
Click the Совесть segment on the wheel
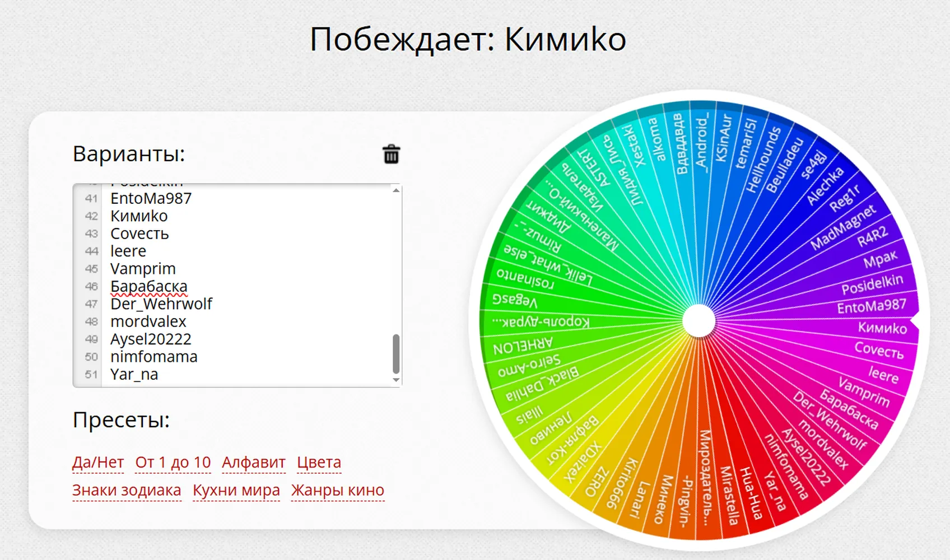[879, 349]
